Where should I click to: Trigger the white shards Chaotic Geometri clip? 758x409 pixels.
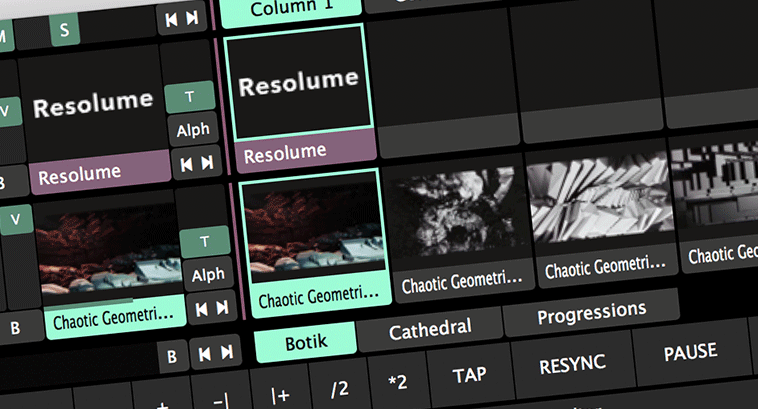point(600,198)
